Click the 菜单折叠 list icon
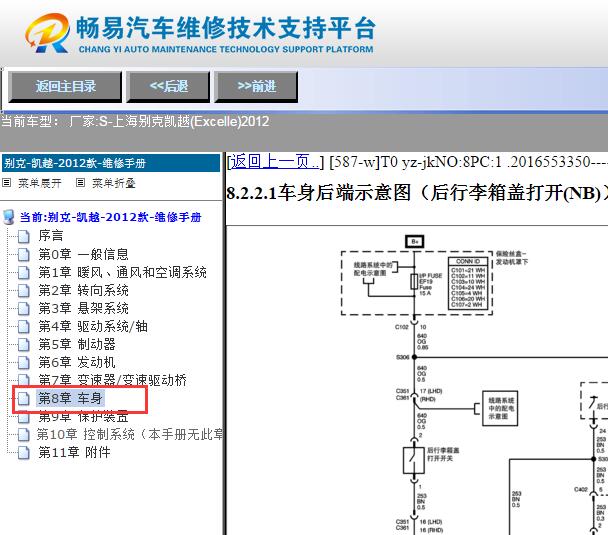Viewport: 608px width, 535px height. [80, 182]
